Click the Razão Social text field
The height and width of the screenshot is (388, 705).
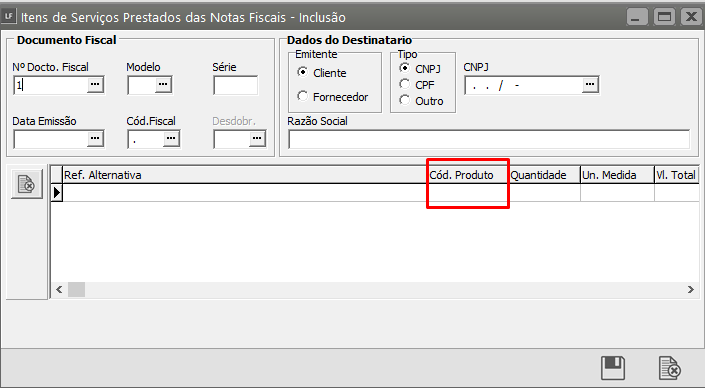coord(489,139)
